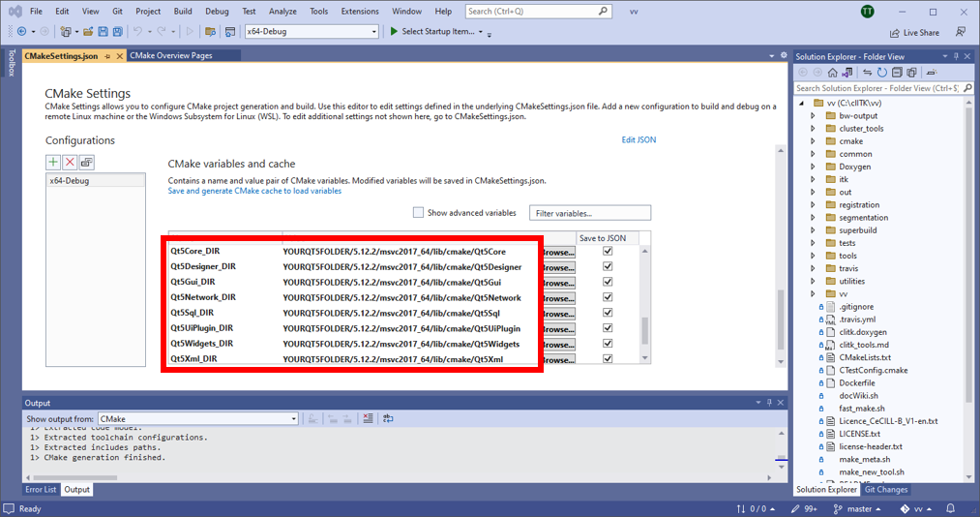This screenshot has width=980, height=517.
Task: Open the Build menu
Action: [x=183, y=12]
